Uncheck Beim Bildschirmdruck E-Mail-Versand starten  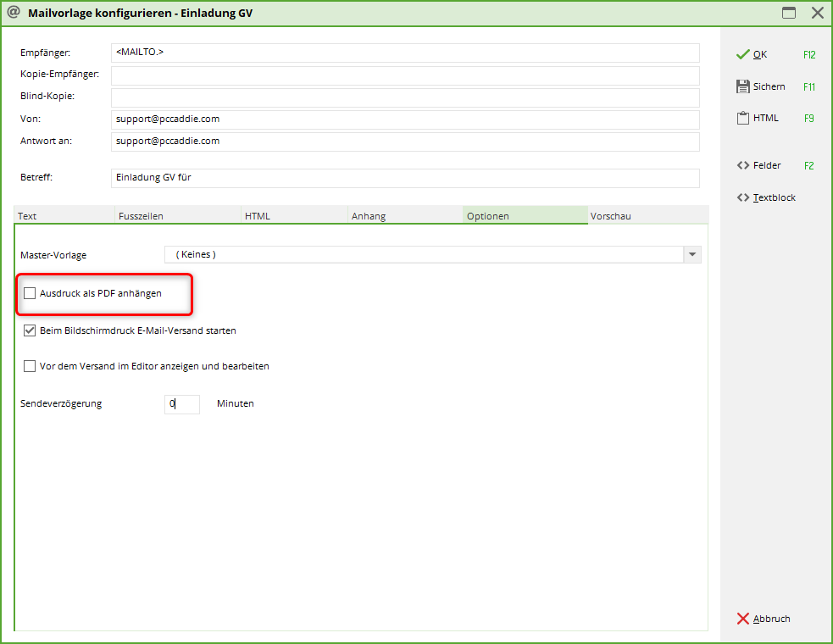tap(31, 330)
